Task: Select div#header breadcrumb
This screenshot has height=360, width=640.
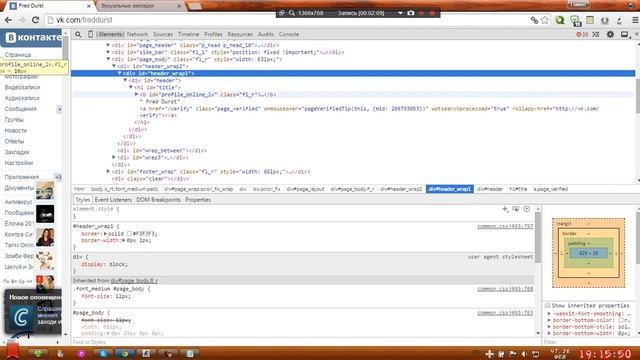Action: click(490, 189)
